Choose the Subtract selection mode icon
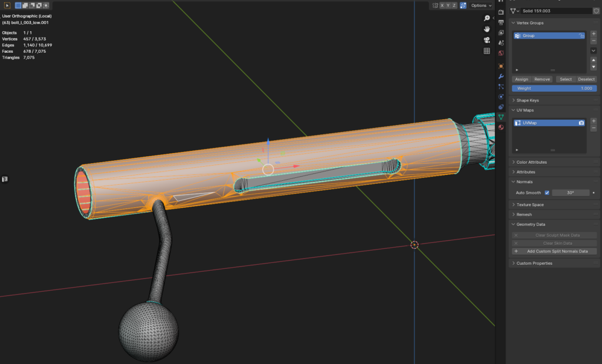 coord(32,5)
